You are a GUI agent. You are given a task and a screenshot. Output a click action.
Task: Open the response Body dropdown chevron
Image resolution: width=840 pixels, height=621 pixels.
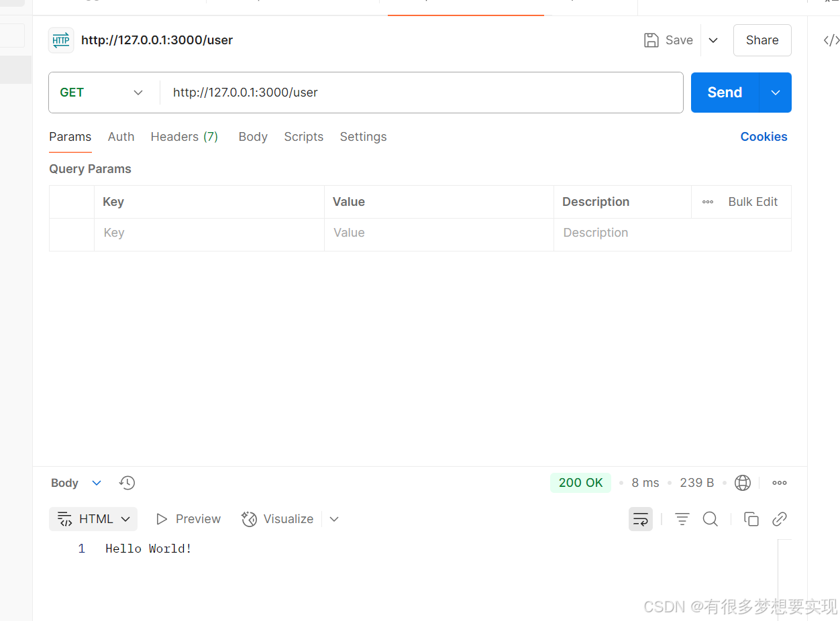[x=97, y=483]
